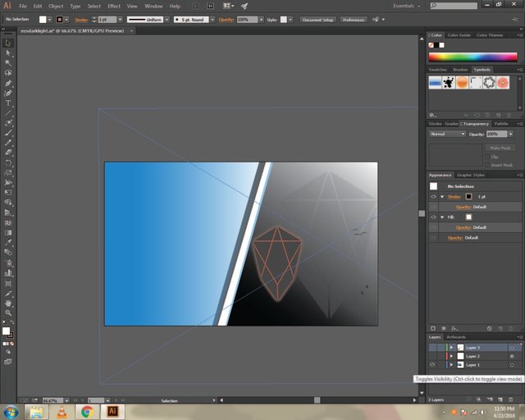Show Layer 3 using its visibility box
This screenshot has width=525, height=420.
point(432,348)
